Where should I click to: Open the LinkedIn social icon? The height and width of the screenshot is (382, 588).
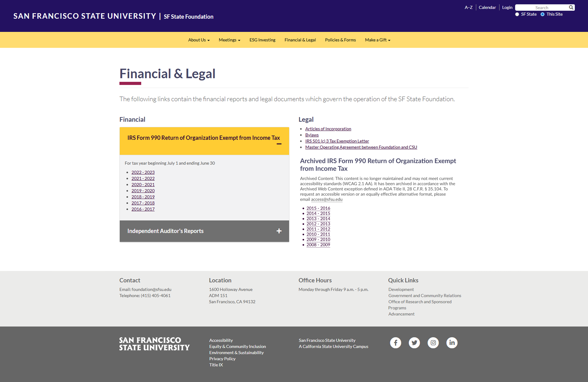click(x=452, y=343)
